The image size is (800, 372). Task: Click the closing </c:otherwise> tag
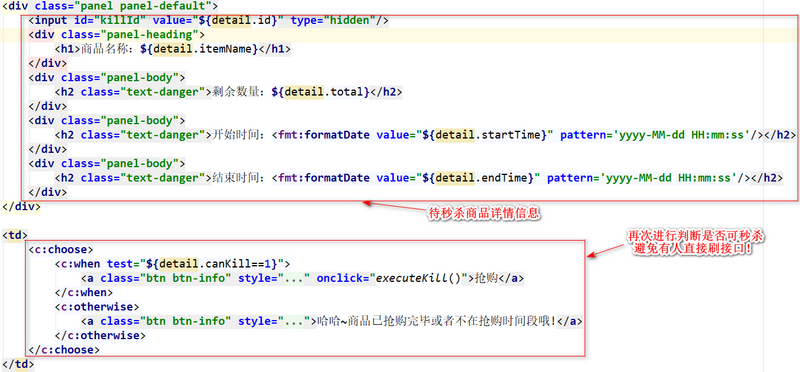pos(100,336)
